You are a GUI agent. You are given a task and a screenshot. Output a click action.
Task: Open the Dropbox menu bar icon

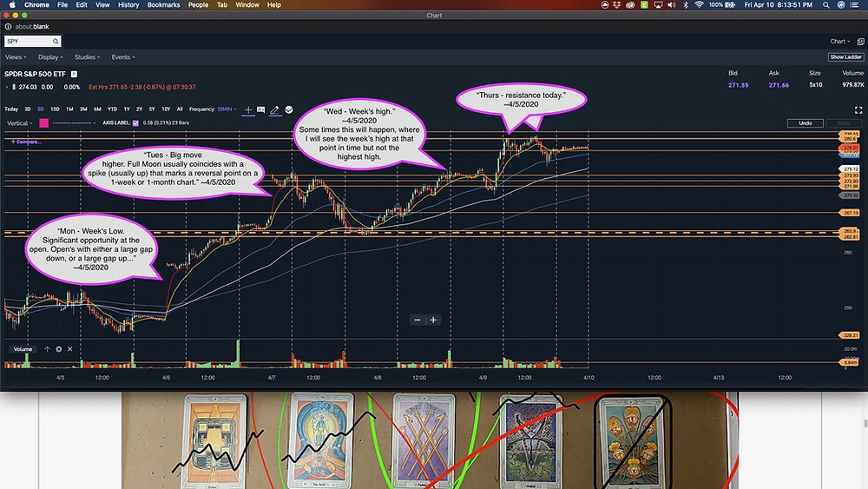click(x=616, y=4)
